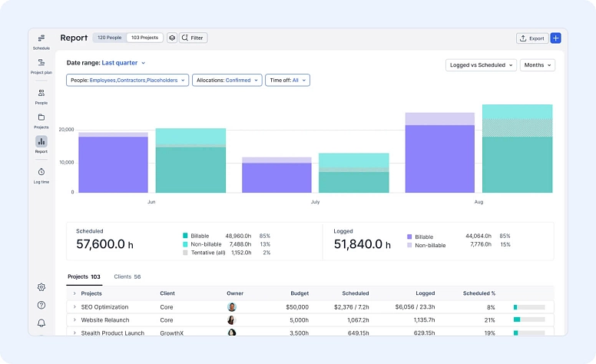The width and height of the screenshot is (596, 364).
Task: Click the Export button
Action: (531, 38)
